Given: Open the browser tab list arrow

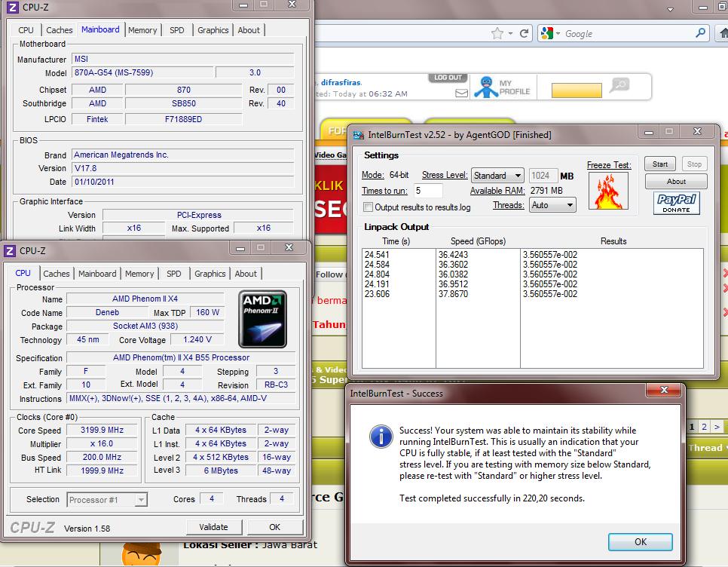Looking at the screenshot, I should [x=670, y=9].
